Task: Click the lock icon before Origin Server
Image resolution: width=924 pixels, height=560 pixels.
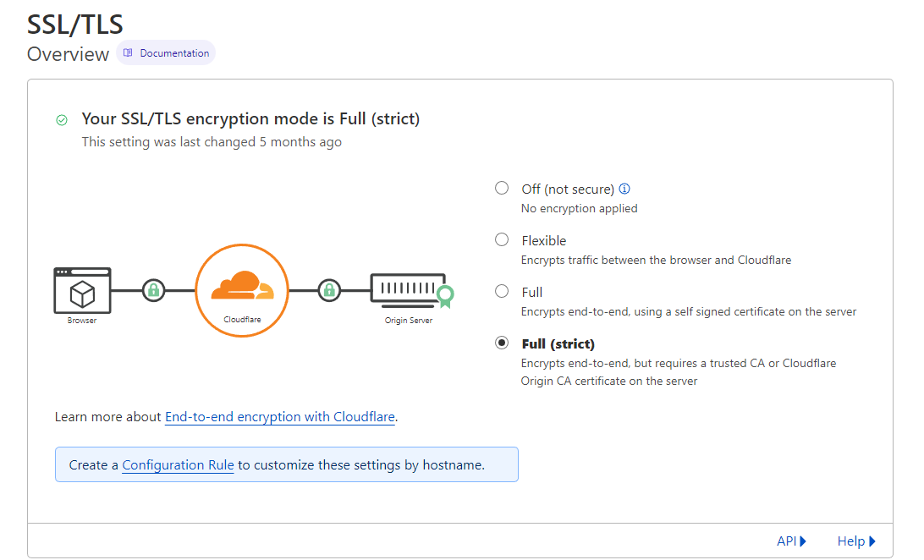Action: tap(329, 290)
